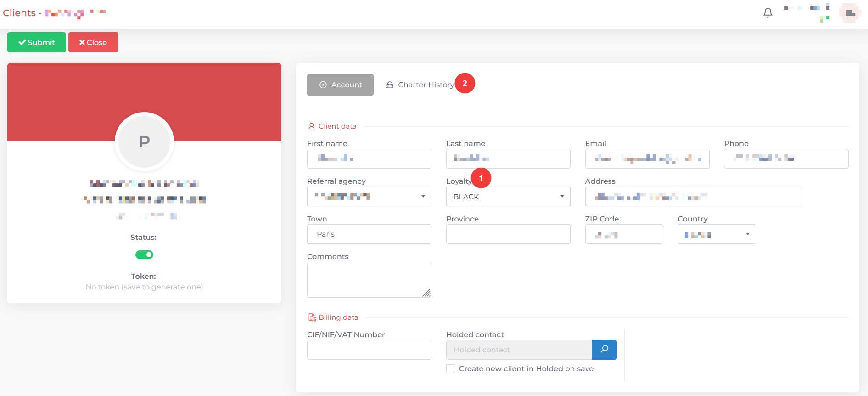The width and height of the screenshot is (868, 396).
Task: Click the Comments textarea resize handle
Action: click(x=427, y=293)
